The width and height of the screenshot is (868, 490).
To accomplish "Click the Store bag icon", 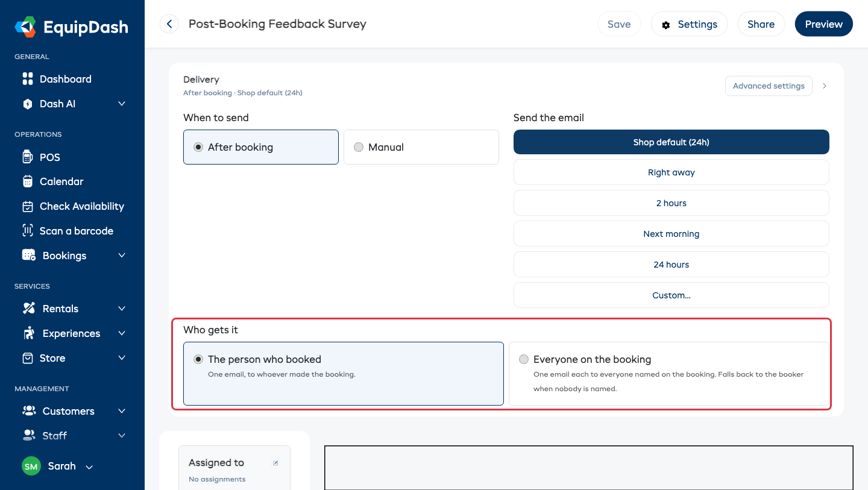I will 27,358.
